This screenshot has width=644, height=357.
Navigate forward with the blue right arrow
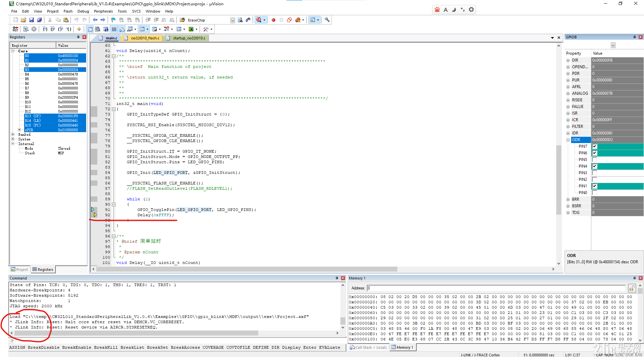(103, 20)
